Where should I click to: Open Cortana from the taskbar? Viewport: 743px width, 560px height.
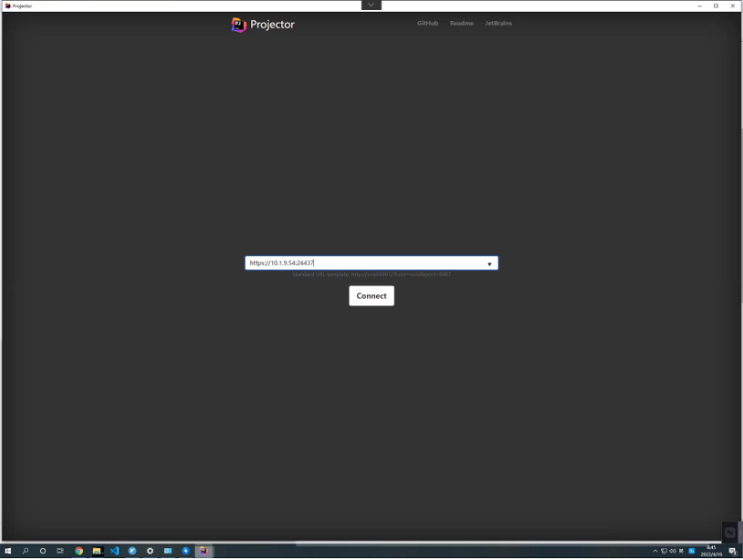(43, 551)
